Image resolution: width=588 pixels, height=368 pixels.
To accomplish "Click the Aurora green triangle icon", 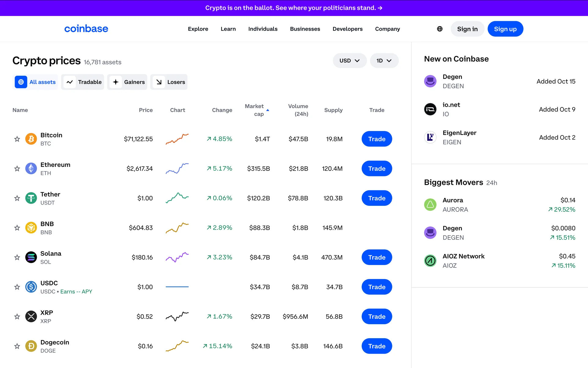I will (430, 205).
